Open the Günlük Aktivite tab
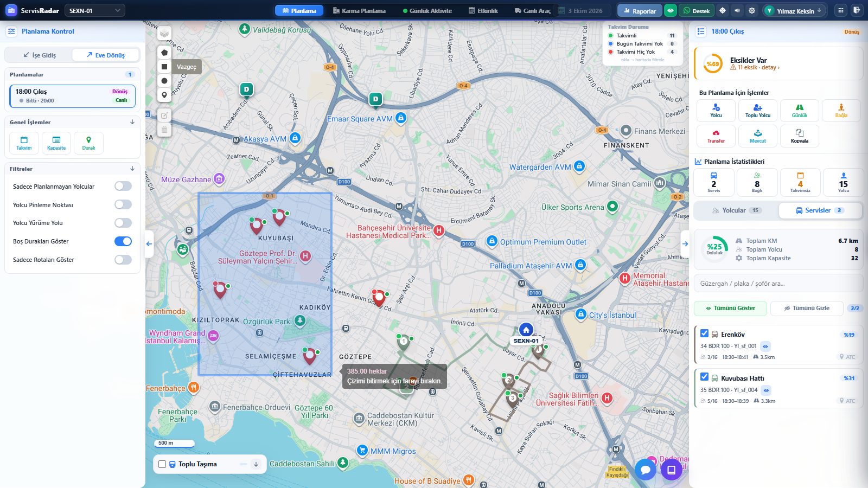 [427, 10]
